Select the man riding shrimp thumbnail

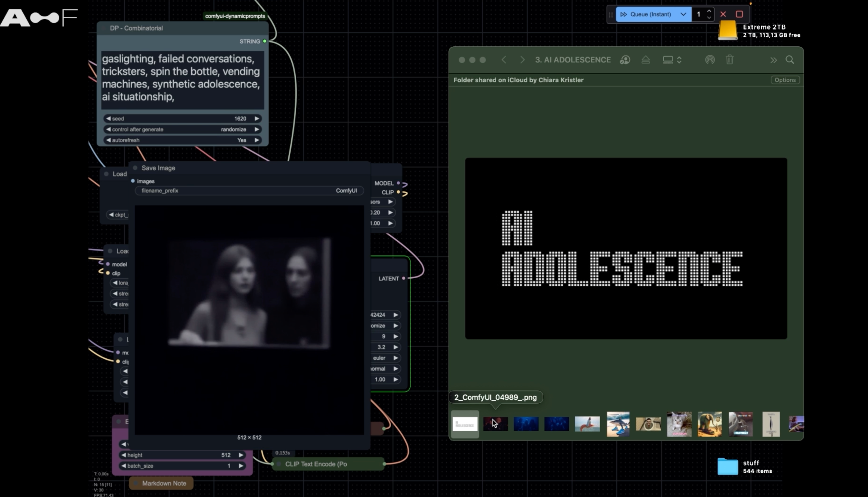pyautogui.click(x=587, y=424)
